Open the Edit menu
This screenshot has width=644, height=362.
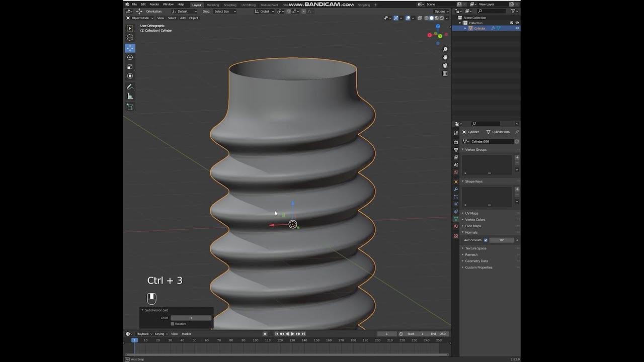click(x=143, y=4)
